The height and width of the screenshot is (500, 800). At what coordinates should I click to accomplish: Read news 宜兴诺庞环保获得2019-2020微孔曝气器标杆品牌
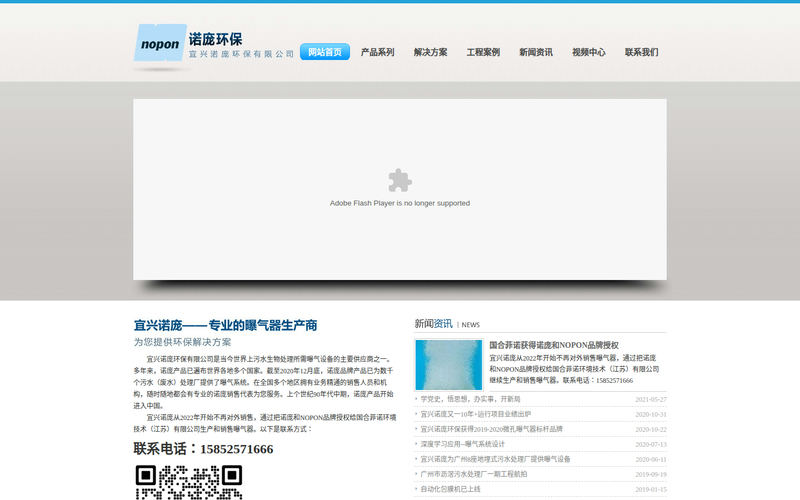point(491,429)
